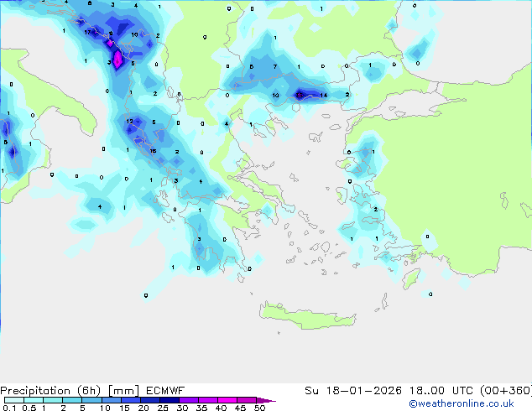Click the "35" legend scale label
Image resolution: width=532 pixels, height=411 pixels.
click(x=201, y=408)
